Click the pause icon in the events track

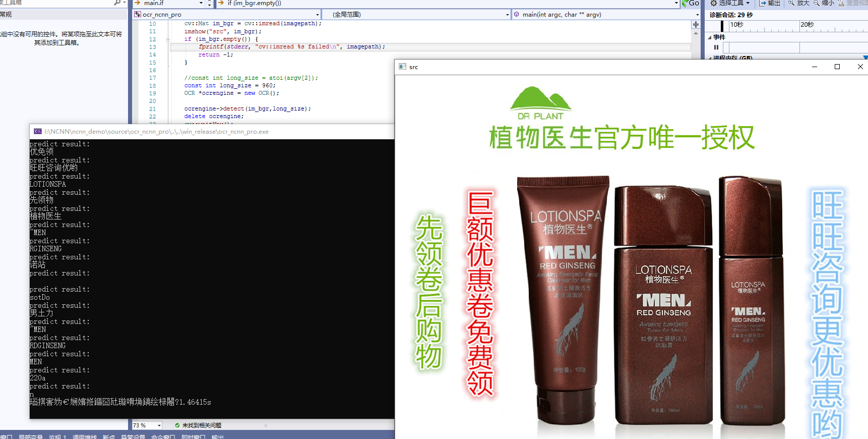(x=716, y=47)
